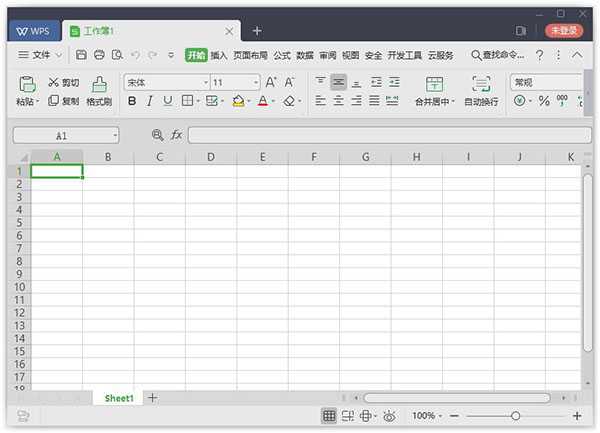
Task: Click the Eye Protection mode icon in status bar
Action: [x=389, y=415]
